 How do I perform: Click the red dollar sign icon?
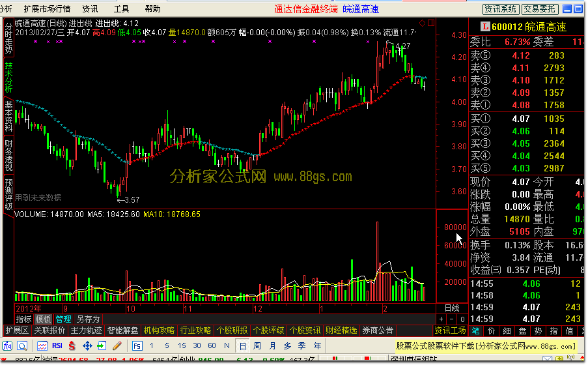coord(72,345)
